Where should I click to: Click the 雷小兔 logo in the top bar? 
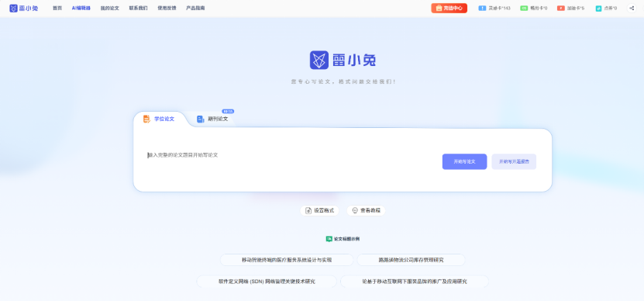pyautogui.click(x=24, y=9)
